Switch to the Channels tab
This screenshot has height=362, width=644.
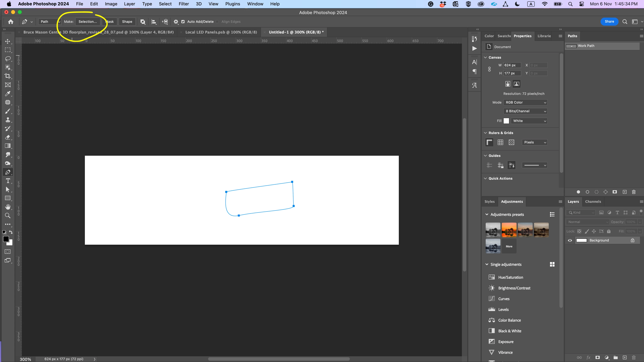(593, 202)
